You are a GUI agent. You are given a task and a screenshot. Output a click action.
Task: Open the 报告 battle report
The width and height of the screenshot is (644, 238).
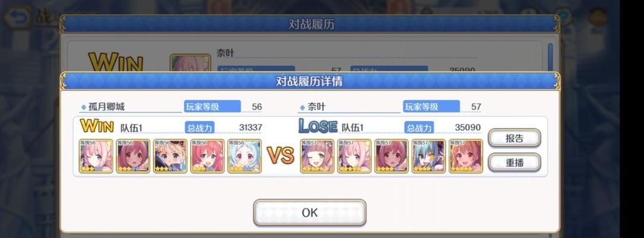pyautogui.click(x=514, y=138)
